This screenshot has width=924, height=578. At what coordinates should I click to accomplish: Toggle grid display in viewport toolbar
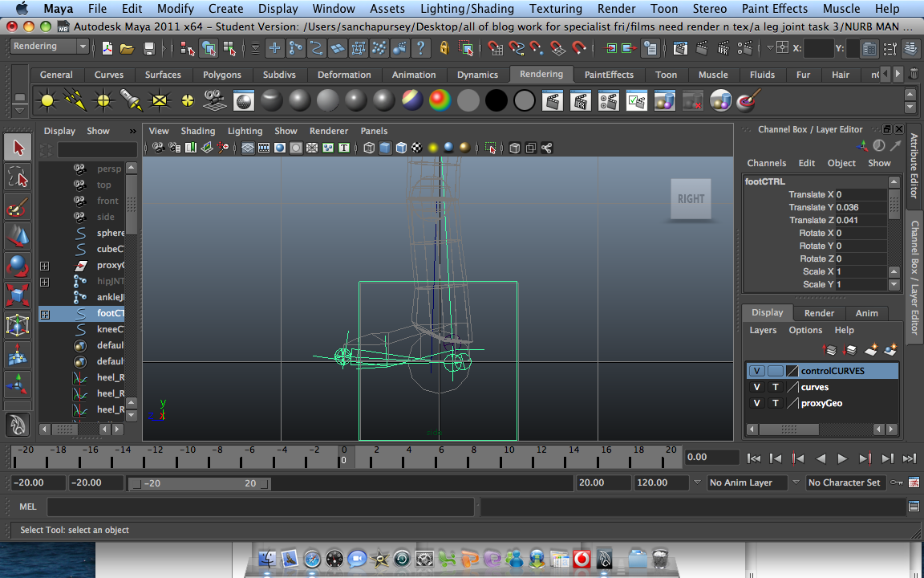(248, 148)
